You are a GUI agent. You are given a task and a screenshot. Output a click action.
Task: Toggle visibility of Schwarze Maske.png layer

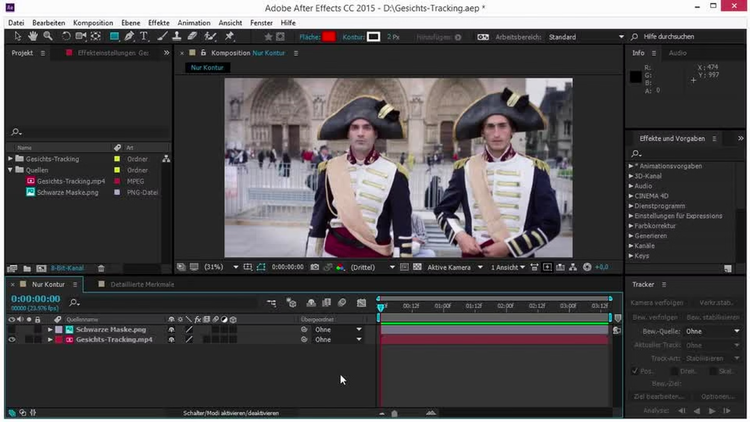[12, 329]
